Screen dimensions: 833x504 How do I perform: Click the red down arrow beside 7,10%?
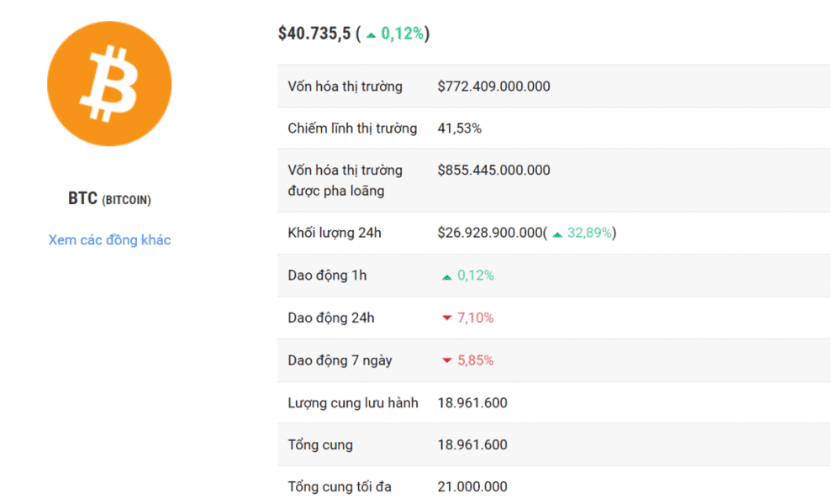pos(447,318)
